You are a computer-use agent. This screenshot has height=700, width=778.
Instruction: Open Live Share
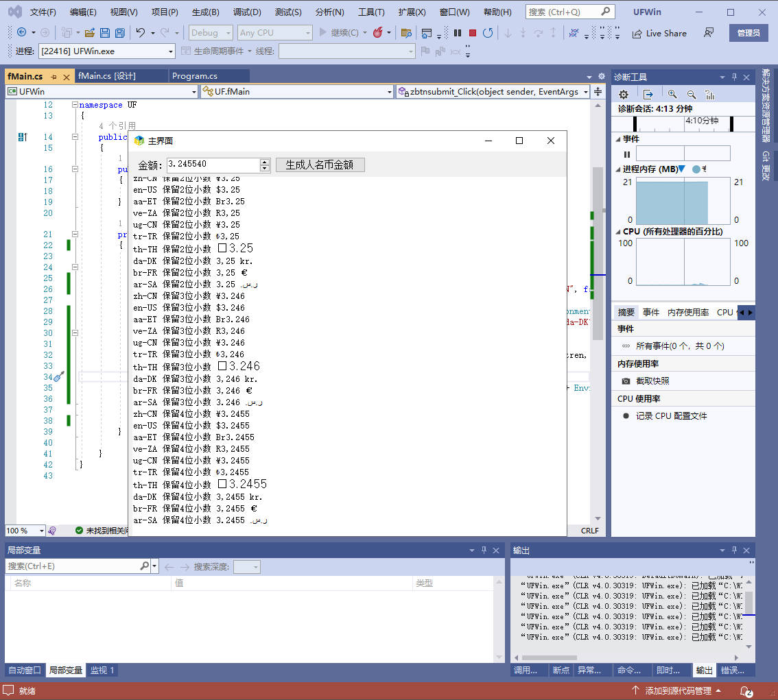coord(659,33)
